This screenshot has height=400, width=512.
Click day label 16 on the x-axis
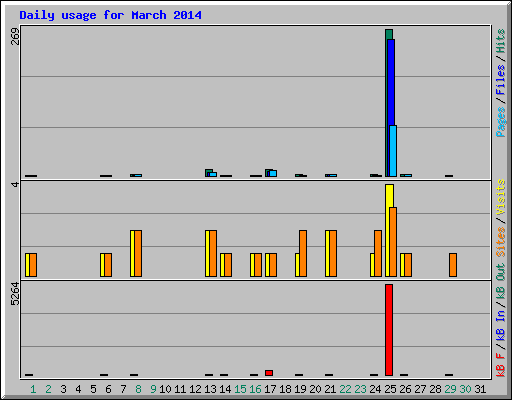tap(255, 389)
